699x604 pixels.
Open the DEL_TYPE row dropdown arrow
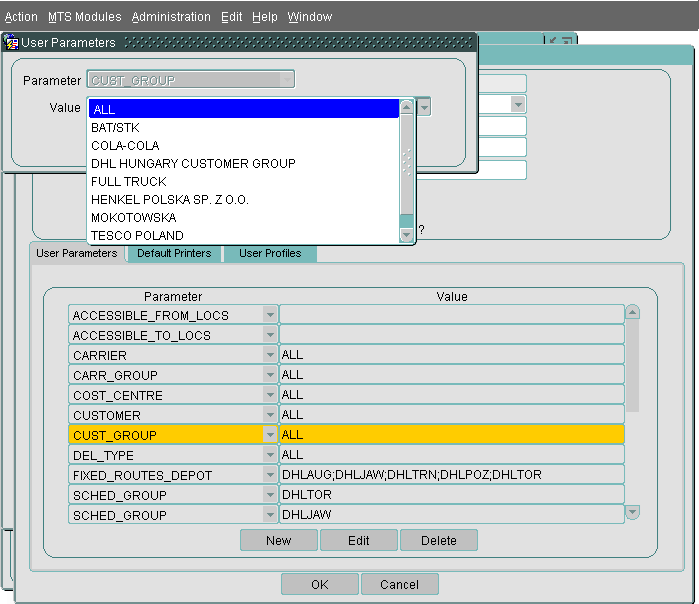pos(270,455)
